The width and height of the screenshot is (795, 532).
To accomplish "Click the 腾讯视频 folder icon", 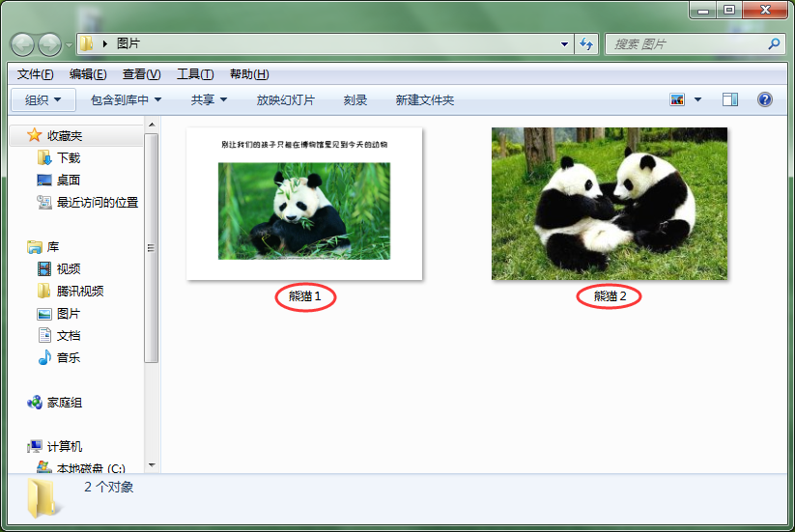I will tap(44, 291).
